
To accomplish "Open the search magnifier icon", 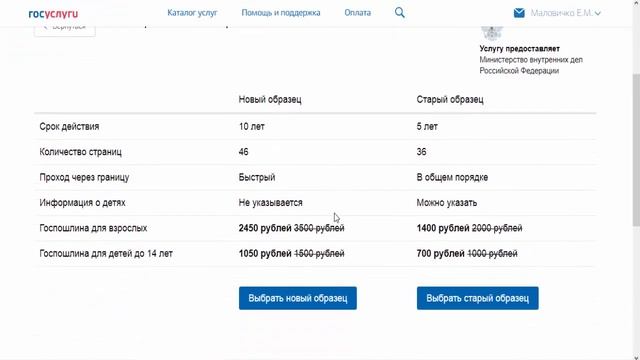I will [x=400, y=13].
